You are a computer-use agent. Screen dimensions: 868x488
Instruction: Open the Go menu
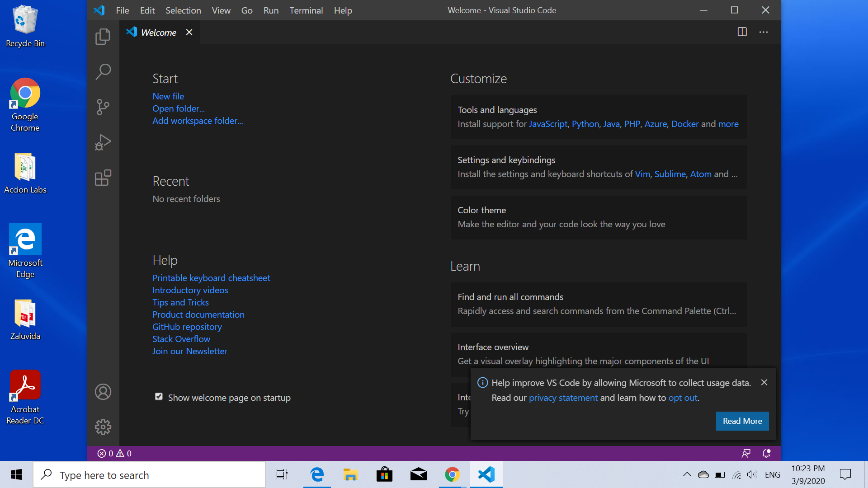click(x=247, y=10)
